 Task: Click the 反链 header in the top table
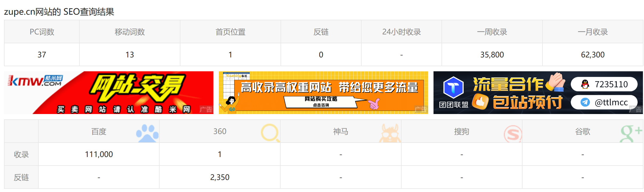pyautogui.click(x=321, y=32)
